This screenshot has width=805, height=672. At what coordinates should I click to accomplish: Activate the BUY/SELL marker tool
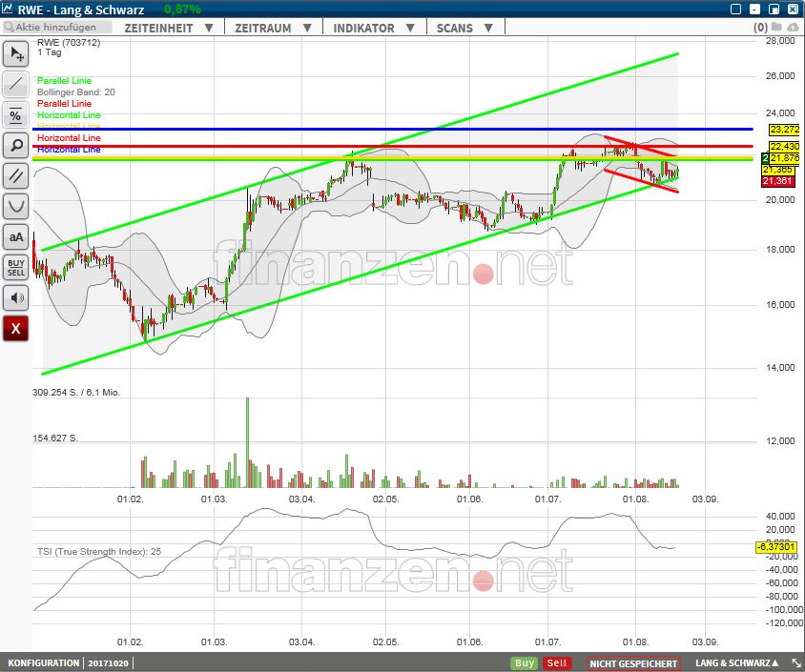(x=15, y=267)
